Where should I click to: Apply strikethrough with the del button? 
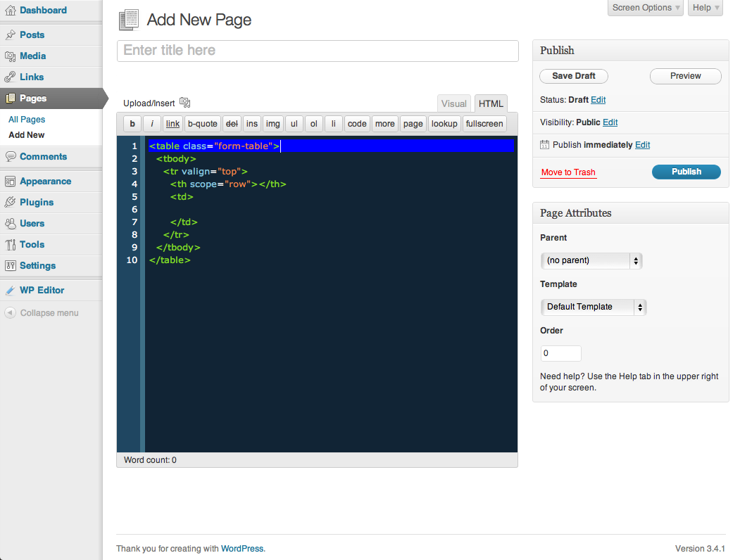tap(231, 123)
